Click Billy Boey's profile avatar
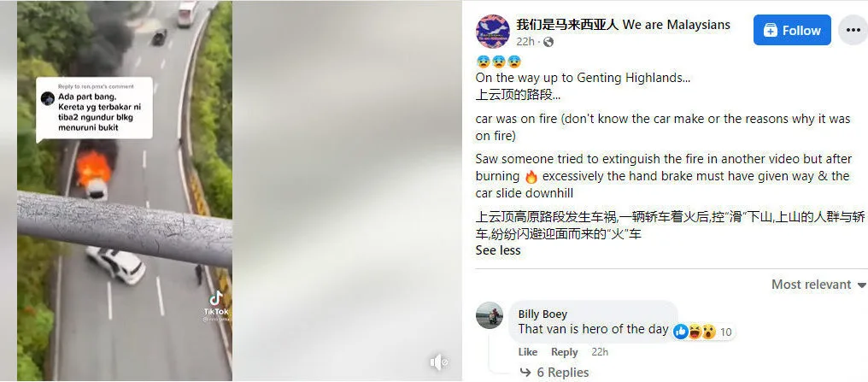 pyautogui.click(x=490, y=315)
